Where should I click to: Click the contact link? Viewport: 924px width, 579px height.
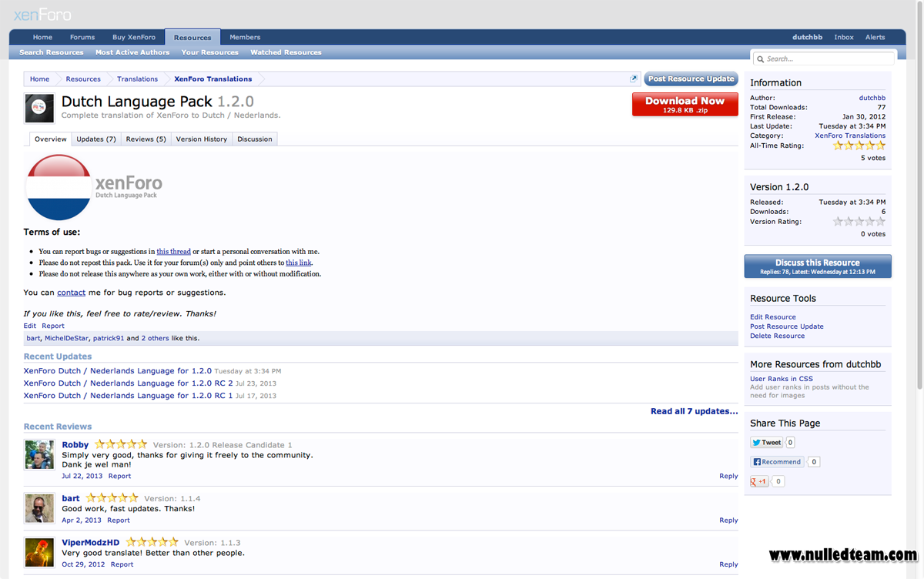pos(71,293)
